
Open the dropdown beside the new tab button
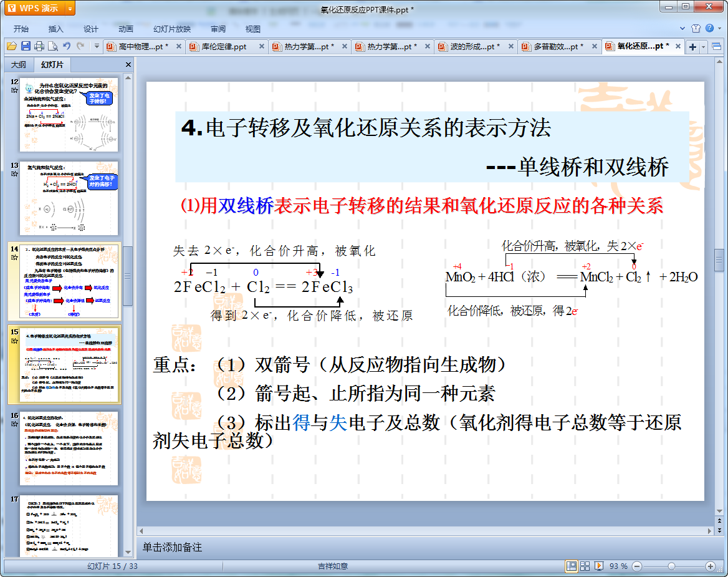(704, 46)
